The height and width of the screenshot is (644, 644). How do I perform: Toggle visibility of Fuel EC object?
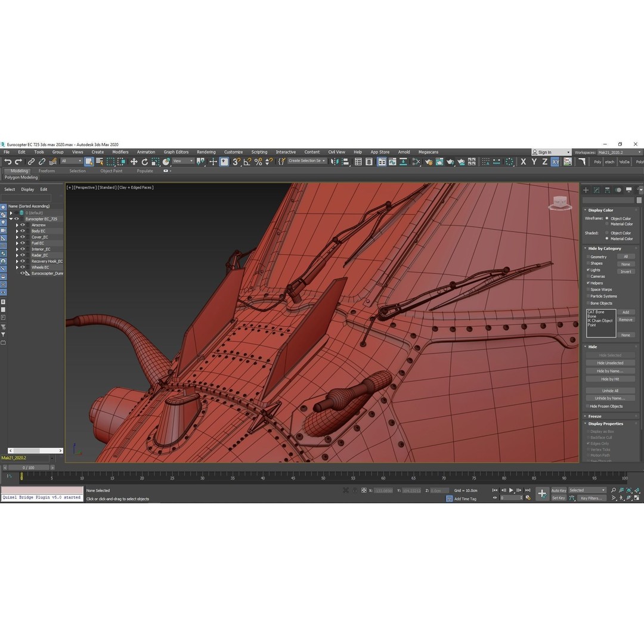(x=23, y=243)
